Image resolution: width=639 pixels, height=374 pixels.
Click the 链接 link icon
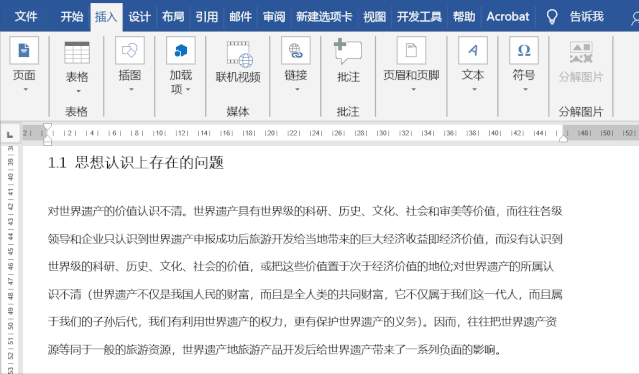[x=296, y=51]
